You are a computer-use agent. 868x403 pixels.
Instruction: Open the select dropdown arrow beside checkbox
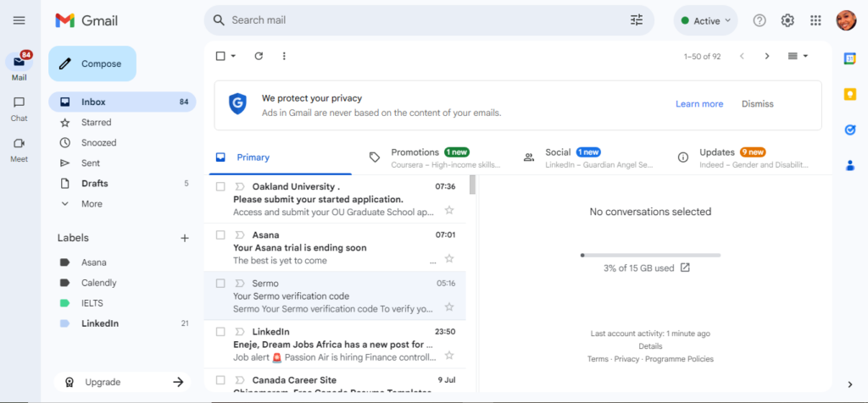pyautogui.click(x=233, y=56)
